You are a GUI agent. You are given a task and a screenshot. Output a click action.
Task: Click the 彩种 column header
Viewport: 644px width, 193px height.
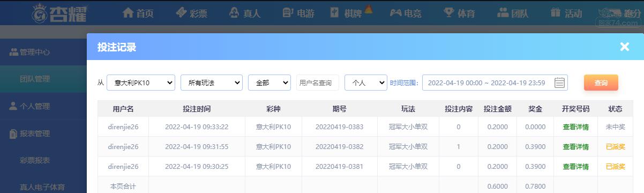(273, 109)
